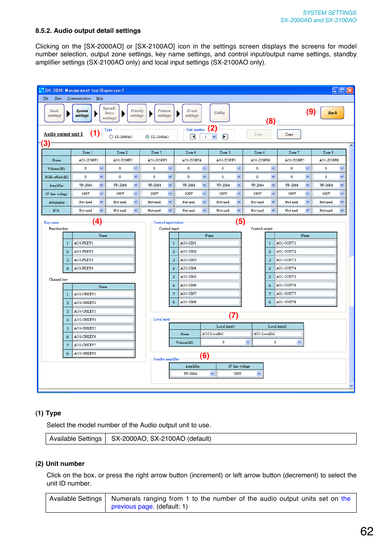Viewport: 392px width, 555px height.
Task: Edit the AO1-FKEY4 function key name
Action: [104, 268]
